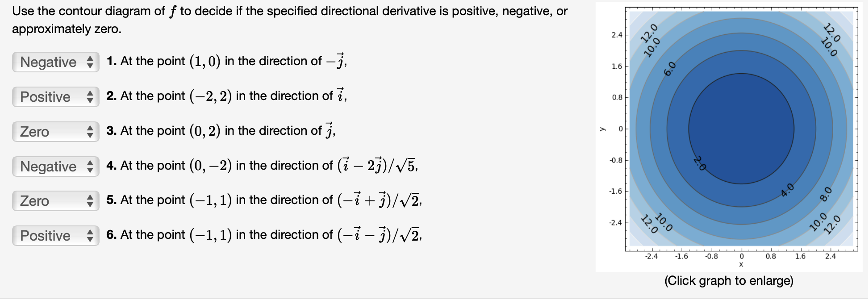Click the stepper arrows on question 3 selector
868x300 pixels.
pos(91,132)
